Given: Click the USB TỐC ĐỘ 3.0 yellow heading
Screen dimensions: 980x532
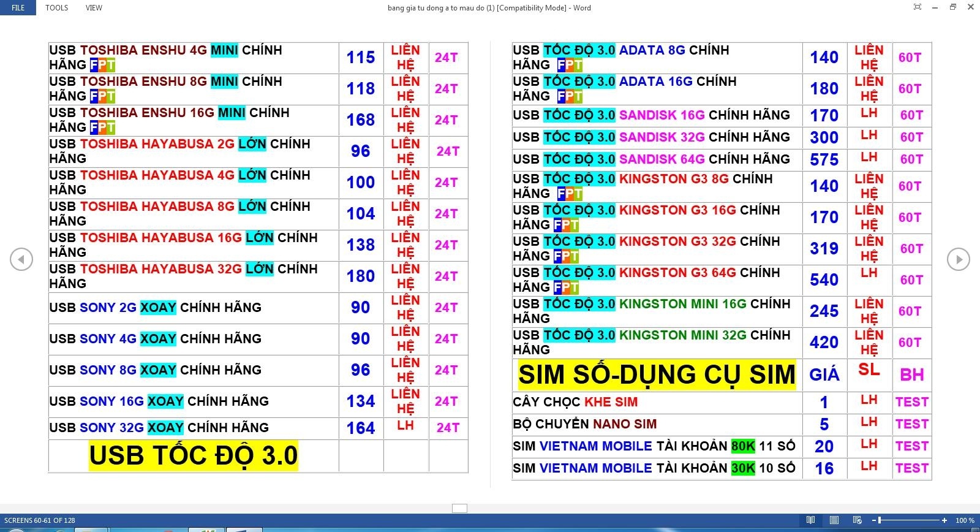Looking at the screenshot, I should pyautogui.click(x=194, y=455).
